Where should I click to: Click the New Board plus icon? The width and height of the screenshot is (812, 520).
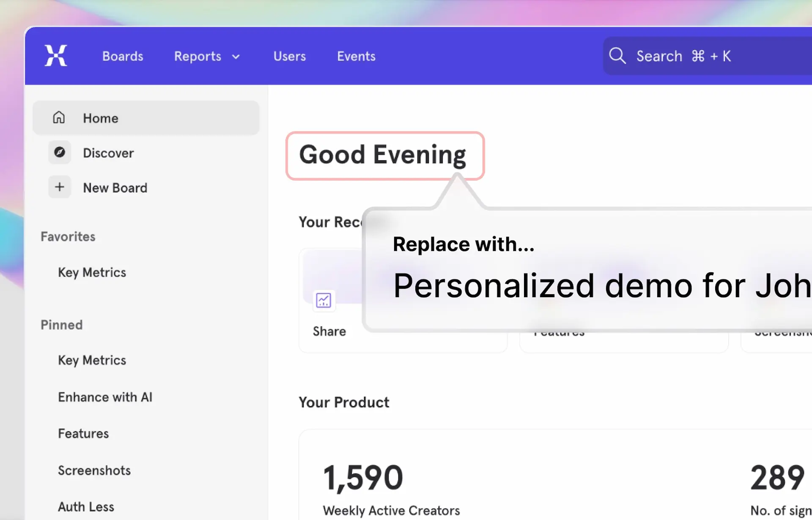pos(59,188)
